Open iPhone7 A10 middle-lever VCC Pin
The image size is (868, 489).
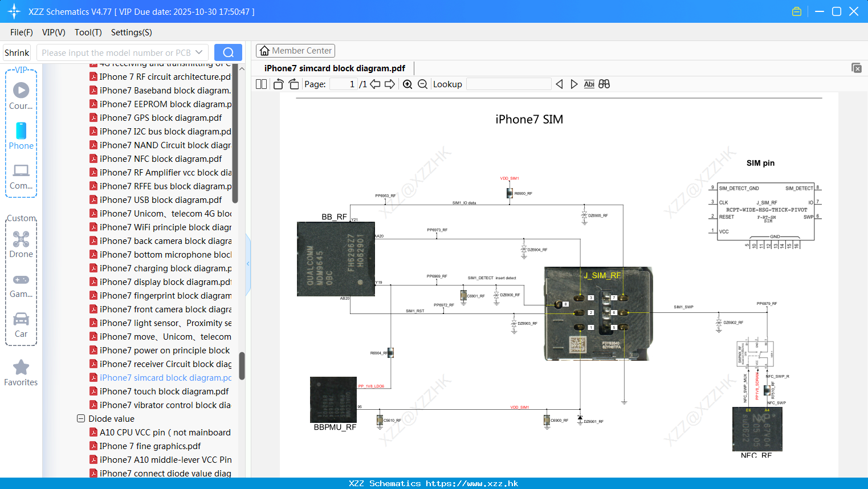pyautogui.click(x=160, y=460)
